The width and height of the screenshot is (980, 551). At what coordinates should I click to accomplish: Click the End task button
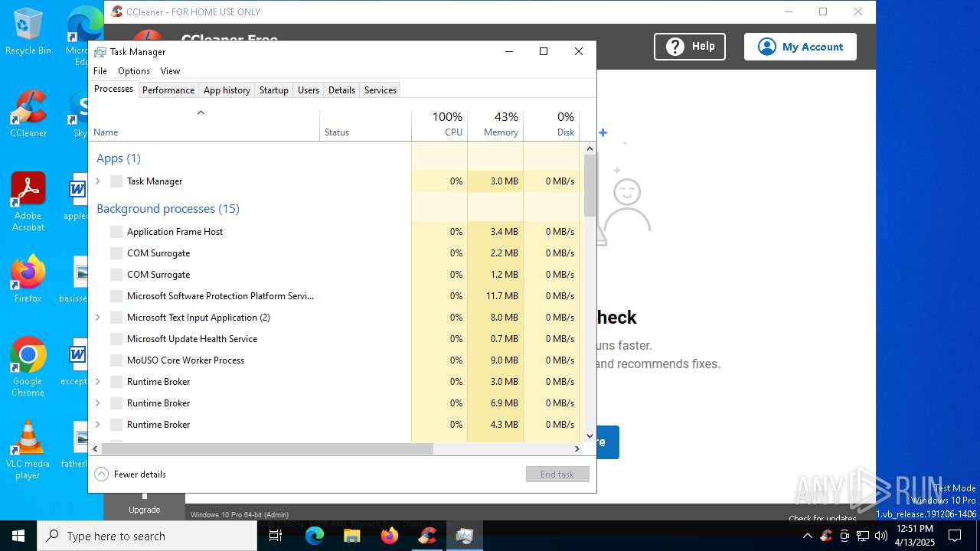click(x=557, y=474)
